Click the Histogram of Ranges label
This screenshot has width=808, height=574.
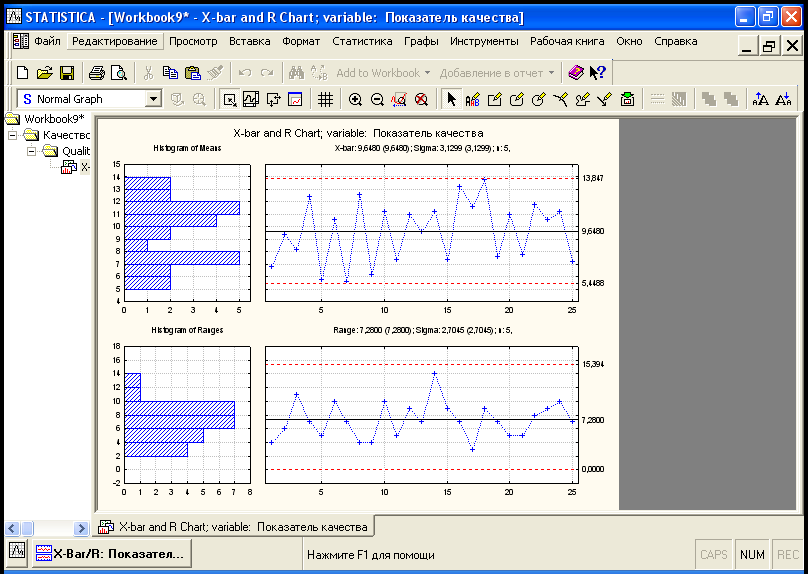187,330
